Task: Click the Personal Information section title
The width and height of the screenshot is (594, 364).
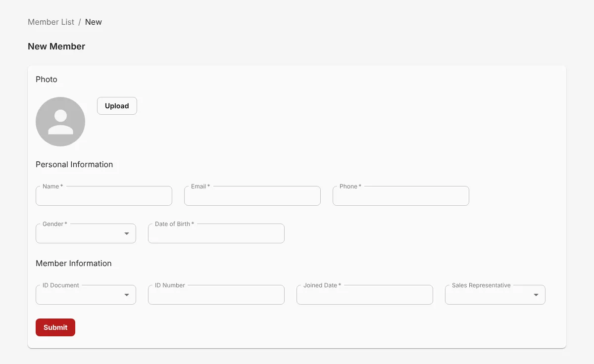Action: pyautogui.click(x=74, y=164)
